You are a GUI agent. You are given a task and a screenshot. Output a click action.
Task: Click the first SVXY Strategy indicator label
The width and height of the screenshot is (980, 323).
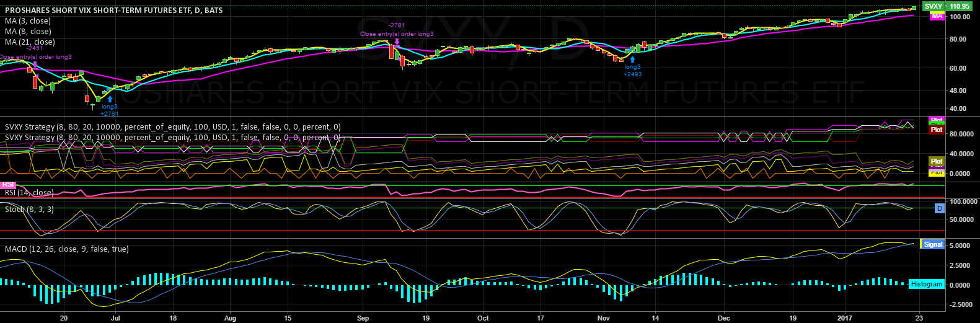(172, 127)
